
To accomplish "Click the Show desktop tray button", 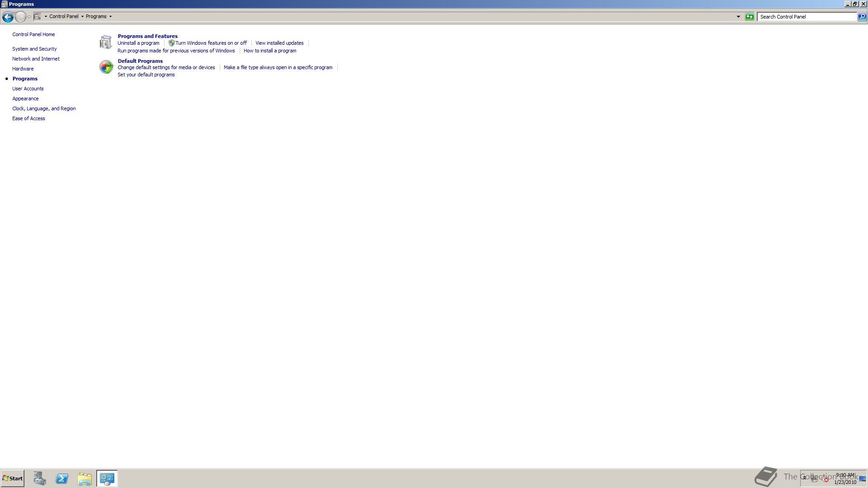I will pos(863,479).
